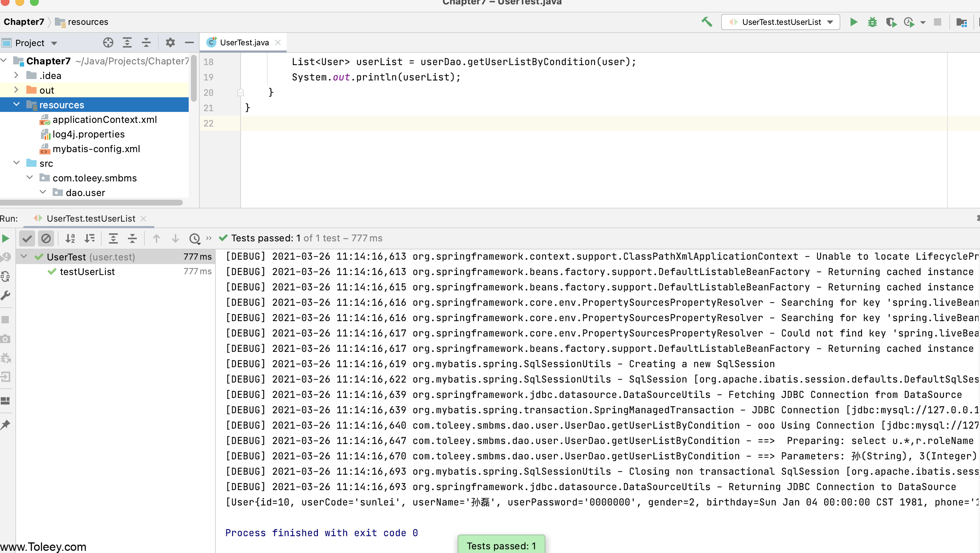The image size is (980, 553).
Task: Open applicationContext.xml file
Action: [x=104, y=120]
